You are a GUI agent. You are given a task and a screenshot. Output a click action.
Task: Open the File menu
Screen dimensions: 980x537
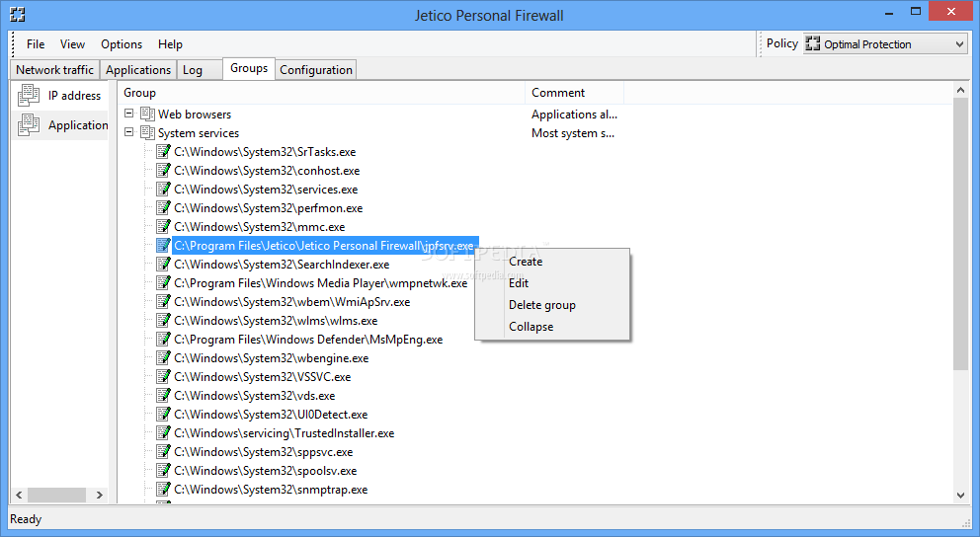pos(36,44)
